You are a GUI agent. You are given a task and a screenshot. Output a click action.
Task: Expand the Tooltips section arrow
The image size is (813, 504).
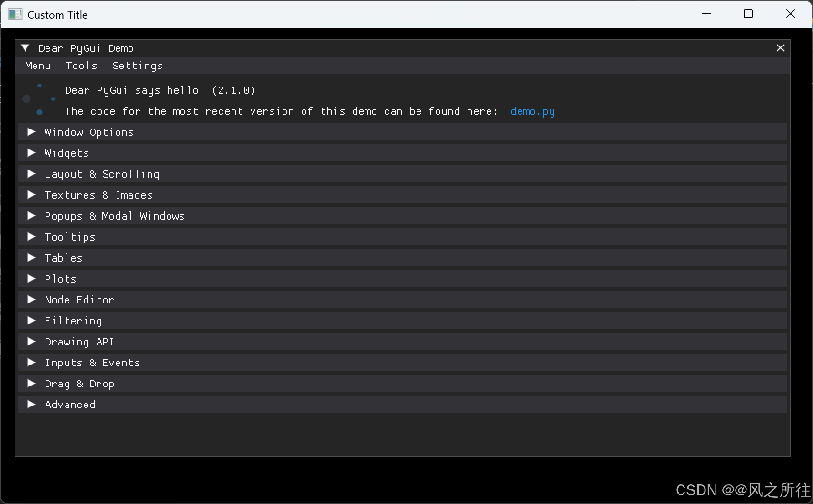[31, 237]
